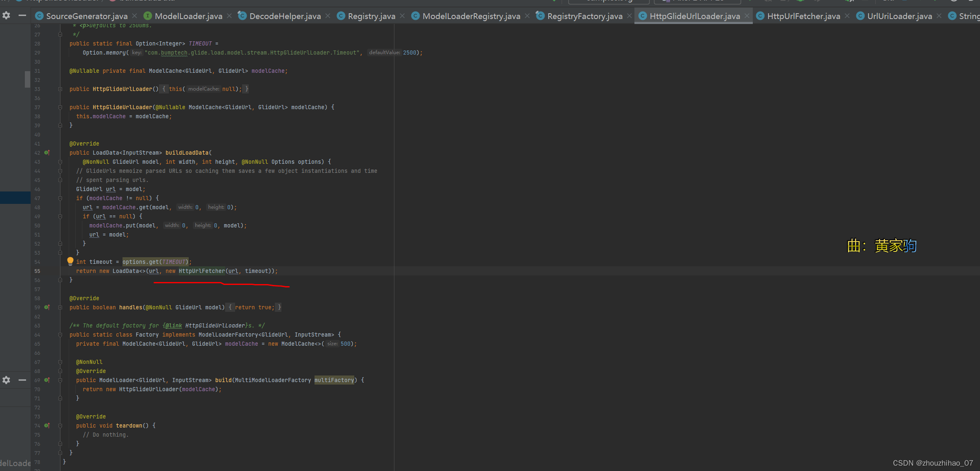
Task: Close the HttpUrlFetcher.java tab
Action: click(x=847, y=16)
